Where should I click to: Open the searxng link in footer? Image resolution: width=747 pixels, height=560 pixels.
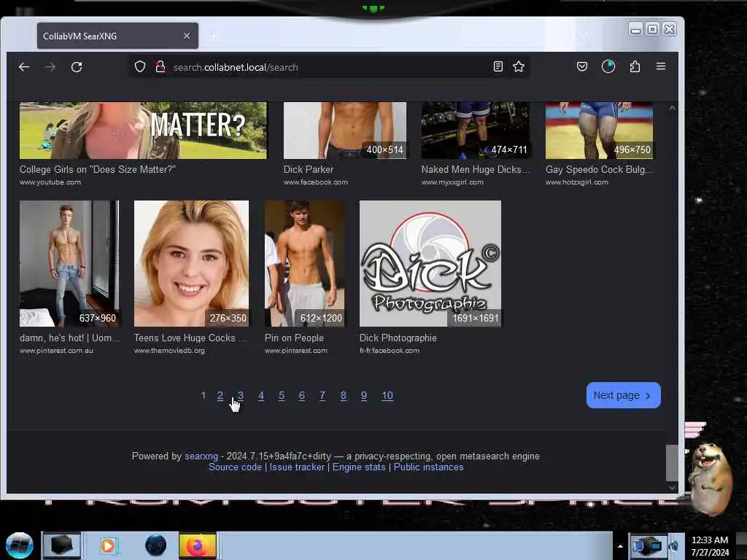pos(201,456)
